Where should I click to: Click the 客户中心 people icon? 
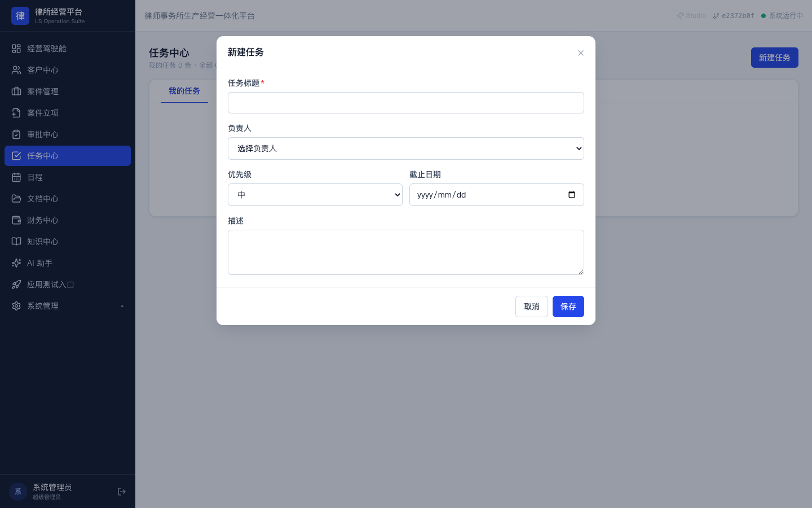click(x=16, y=70)
